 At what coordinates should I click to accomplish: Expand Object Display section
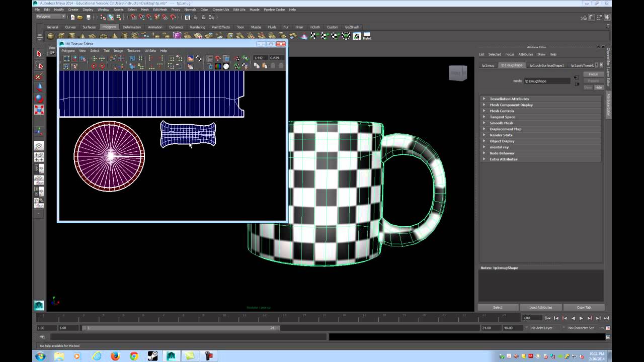541,141
